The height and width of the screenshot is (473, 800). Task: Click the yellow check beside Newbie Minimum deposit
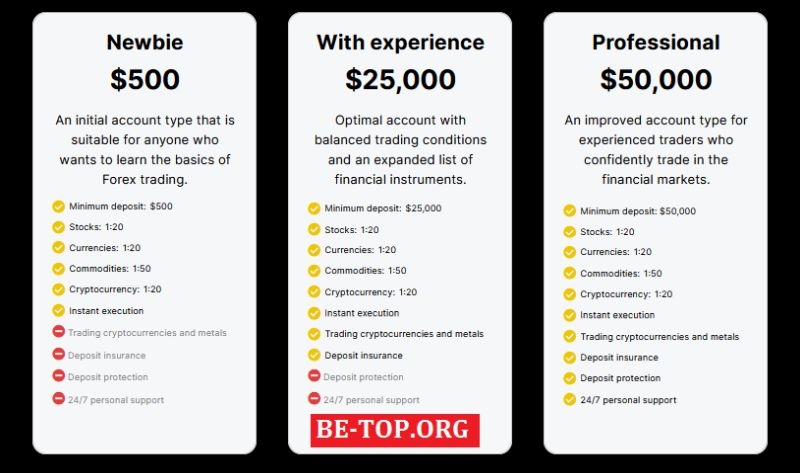pyautogui.click(x=58, y=206)
